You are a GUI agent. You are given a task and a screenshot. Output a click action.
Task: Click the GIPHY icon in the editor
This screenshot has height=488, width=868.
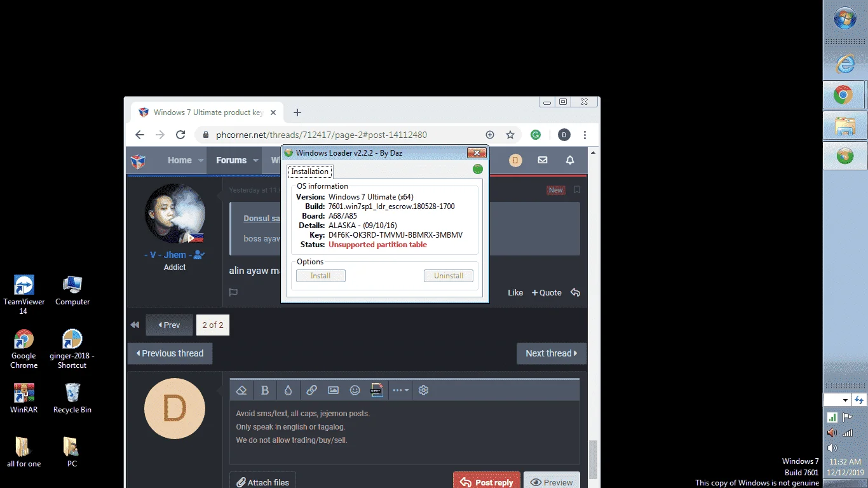pos(377,390)
